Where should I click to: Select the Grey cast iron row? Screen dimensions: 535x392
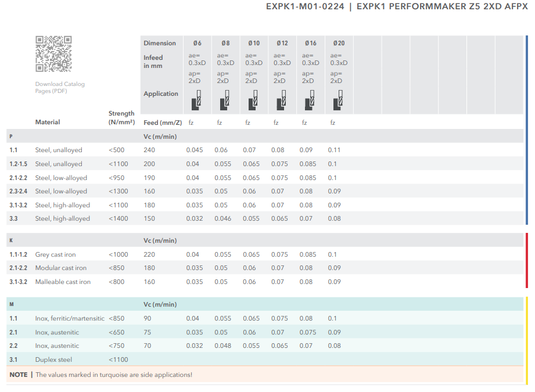(x=55, y=254)
